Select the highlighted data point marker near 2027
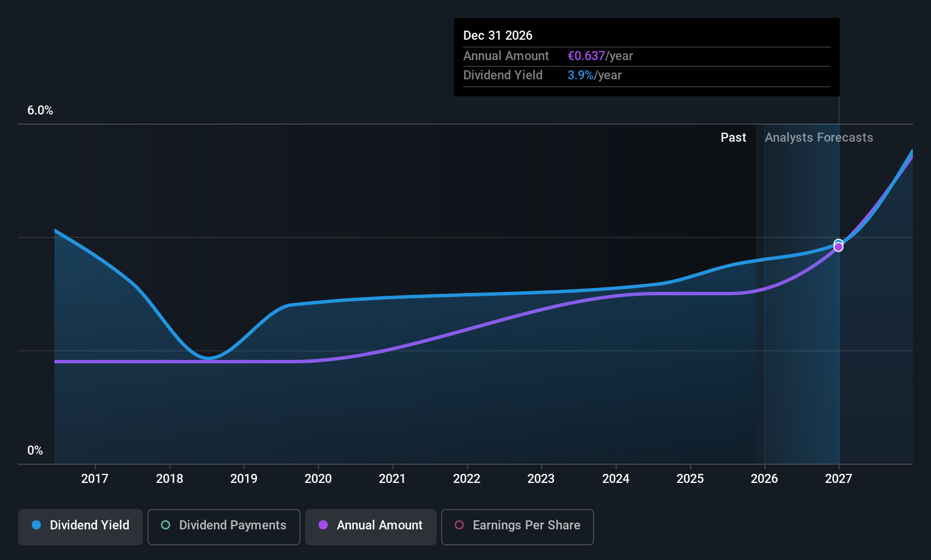 coord(839,246)
